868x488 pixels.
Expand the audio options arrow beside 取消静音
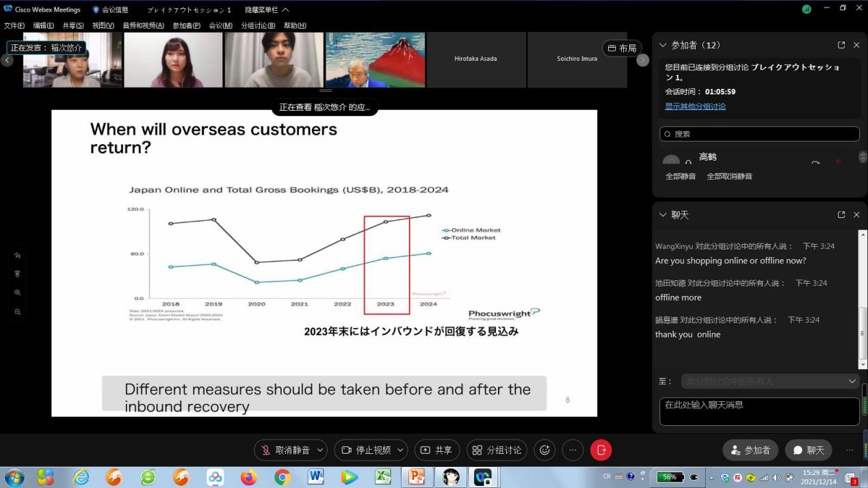(320, 450)
